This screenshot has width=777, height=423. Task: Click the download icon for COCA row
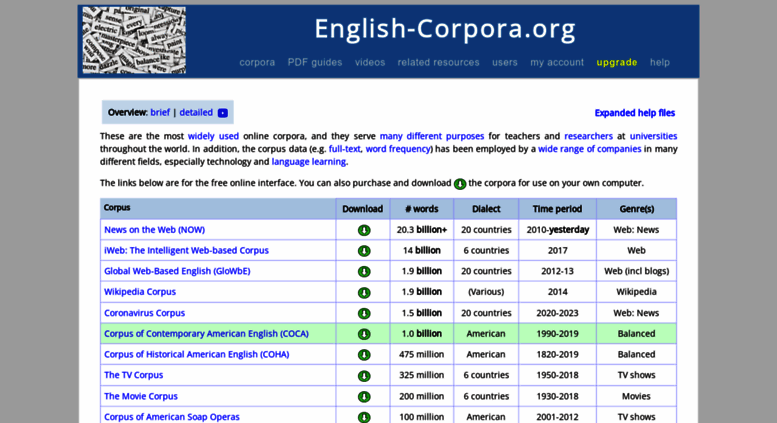pyautogui.click(x=364, y=334)
